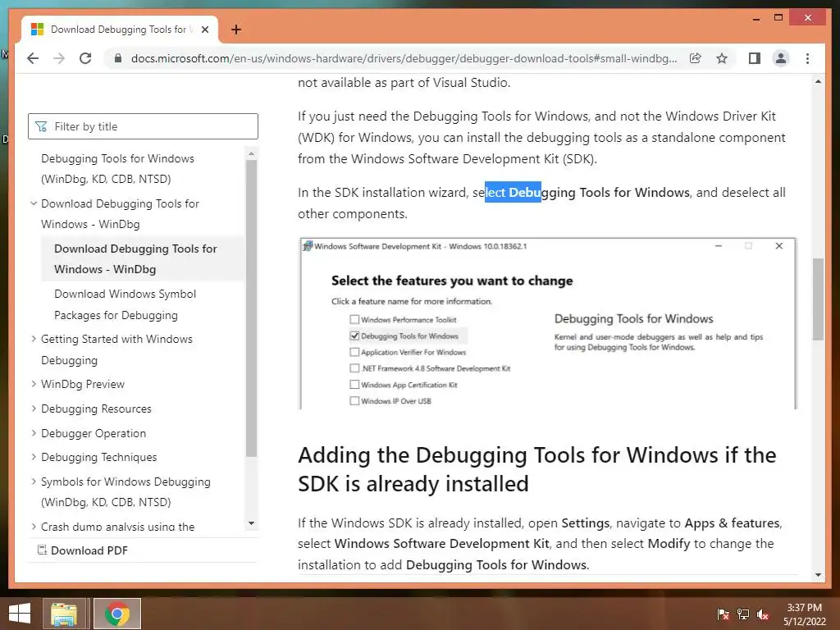Viewport: 840px width, 630px height.
Task: Open Chrome three-dot menu
Action: click(808, 58)
